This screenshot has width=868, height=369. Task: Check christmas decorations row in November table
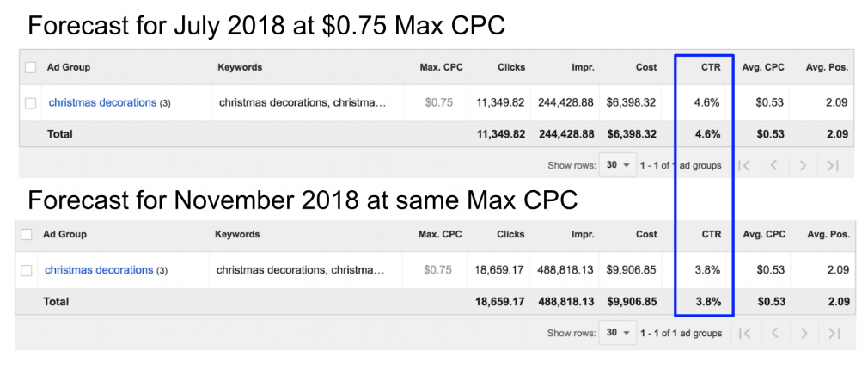[27, 270]
